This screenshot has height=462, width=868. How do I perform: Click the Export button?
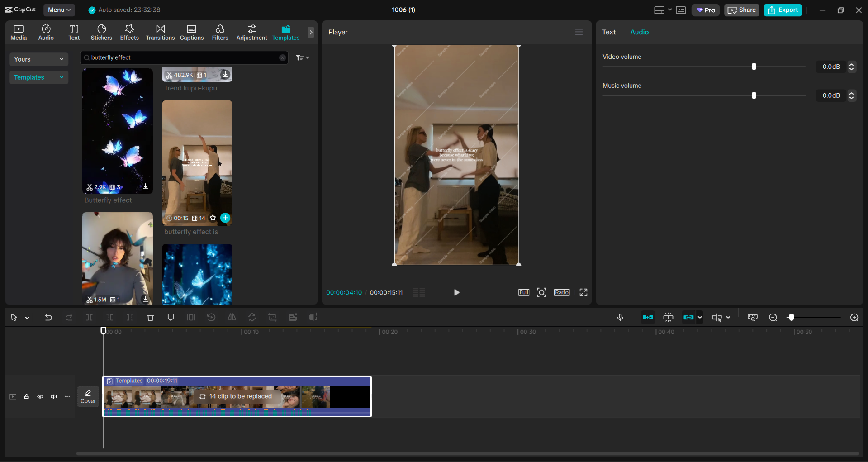pyautogui.click(x=783, y=10)
